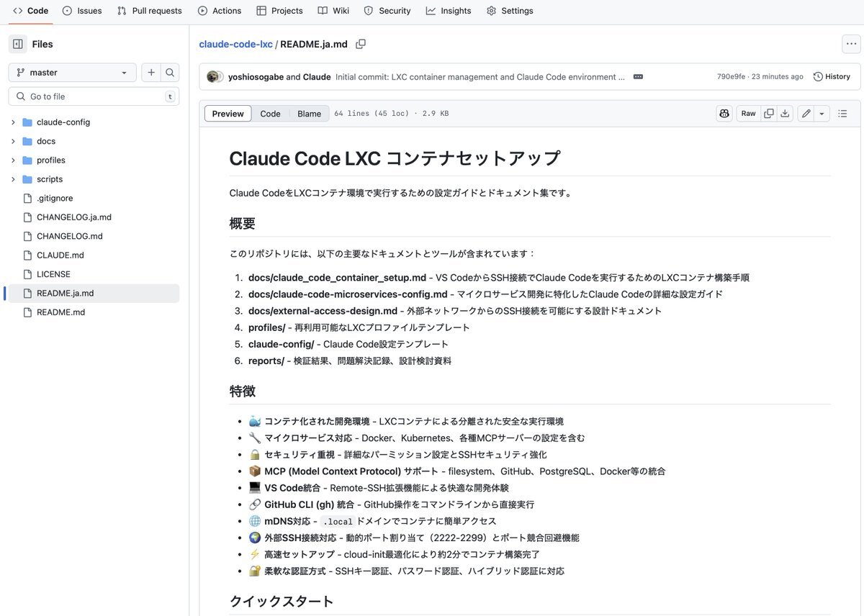Viewport: 864px width, 616px height.
Task: Click the Settings tab gear icon
Action: (491, 11)
